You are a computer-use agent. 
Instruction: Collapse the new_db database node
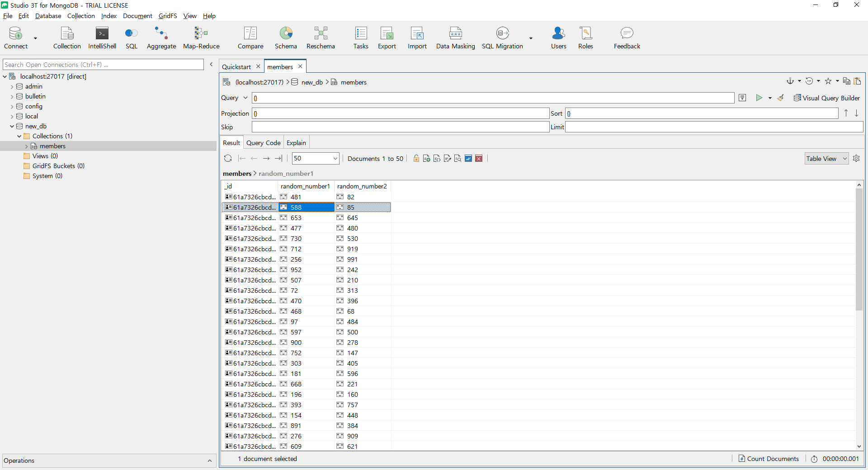(12, 126)
